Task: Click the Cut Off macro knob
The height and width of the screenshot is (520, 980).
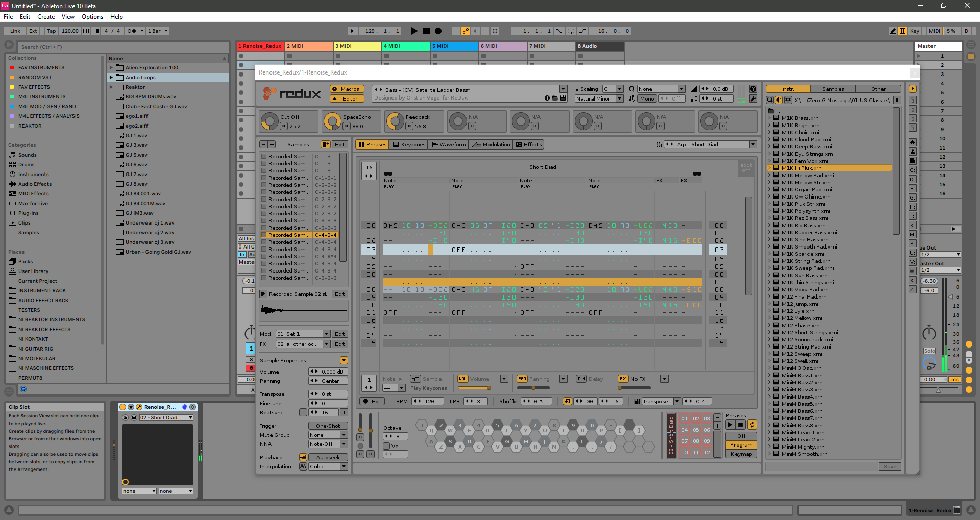Action: 269,121
